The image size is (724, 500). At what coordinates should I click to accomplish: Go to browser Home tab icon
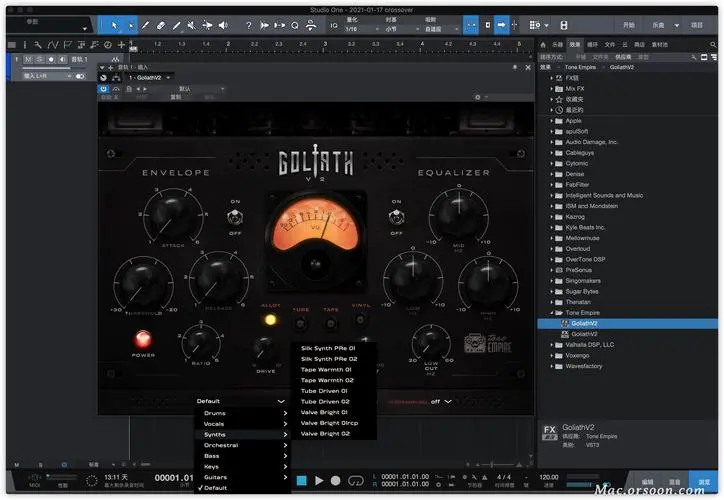point(543,45)
